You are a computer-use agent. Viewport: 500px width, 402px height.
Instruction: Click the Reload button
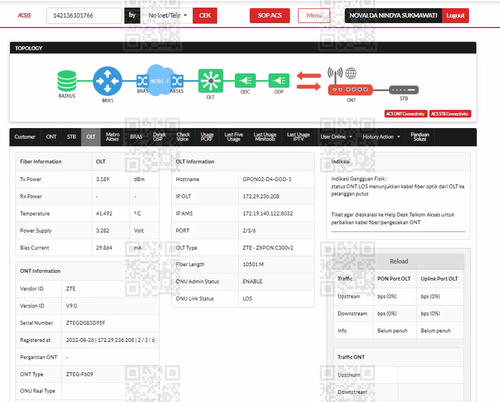[399, 261]
